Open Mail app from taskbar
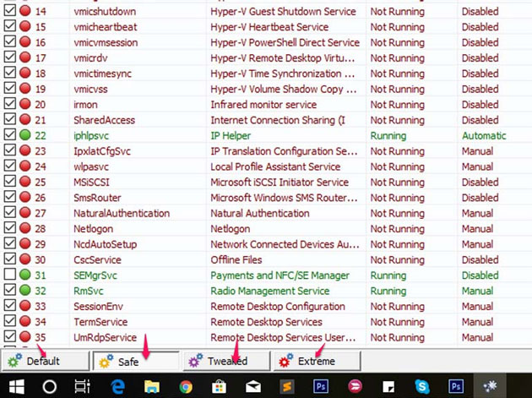532x398 pixels. pos(253,386)
